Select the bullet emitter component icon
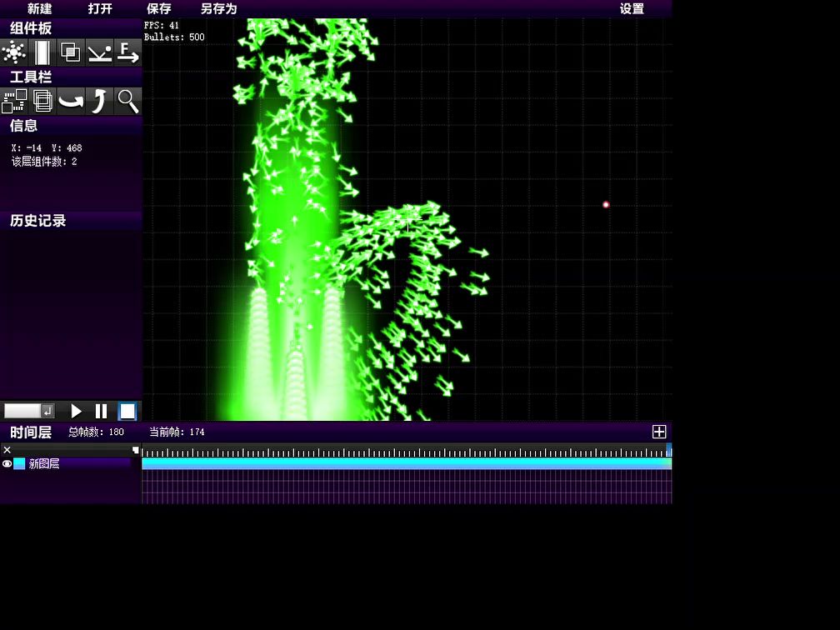This screenshot has width=840, height=630. (14, 52)
